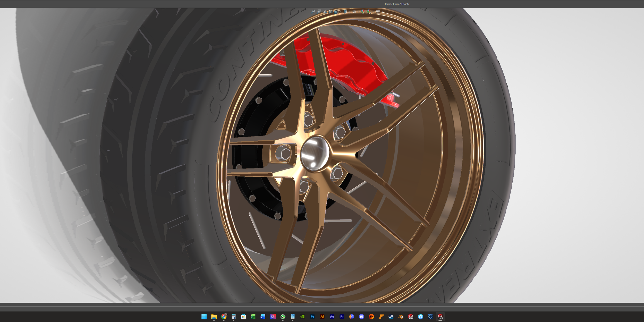Expand the View Settings dropdown arrow
This screenshot has height=322, width=644.
(x=382, y=12)
